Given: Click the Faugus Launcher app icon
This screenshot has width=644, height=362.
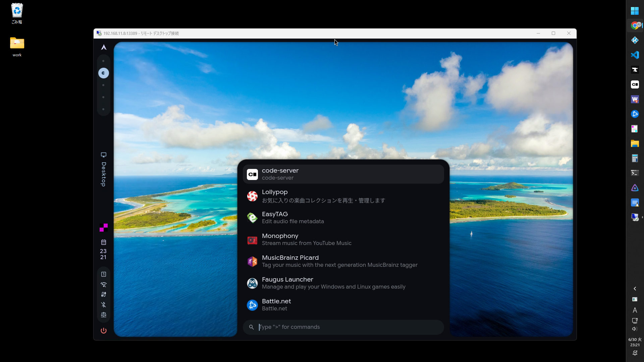Looking at the screenshot, I should tap(252, 283).
